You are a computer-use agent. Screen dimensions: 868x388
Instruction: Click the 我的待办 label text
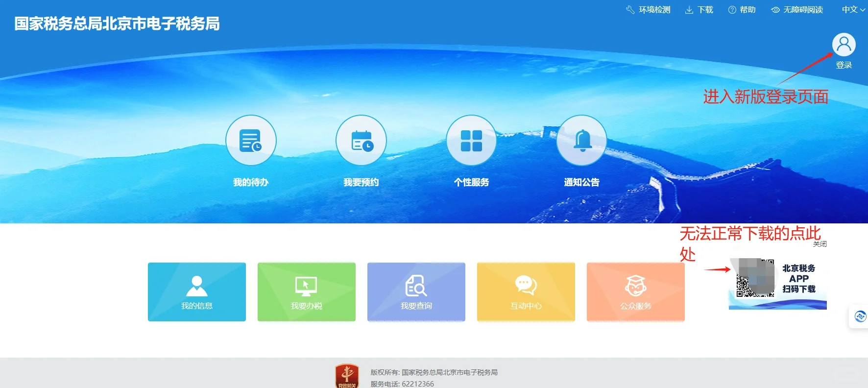point(251,182)
